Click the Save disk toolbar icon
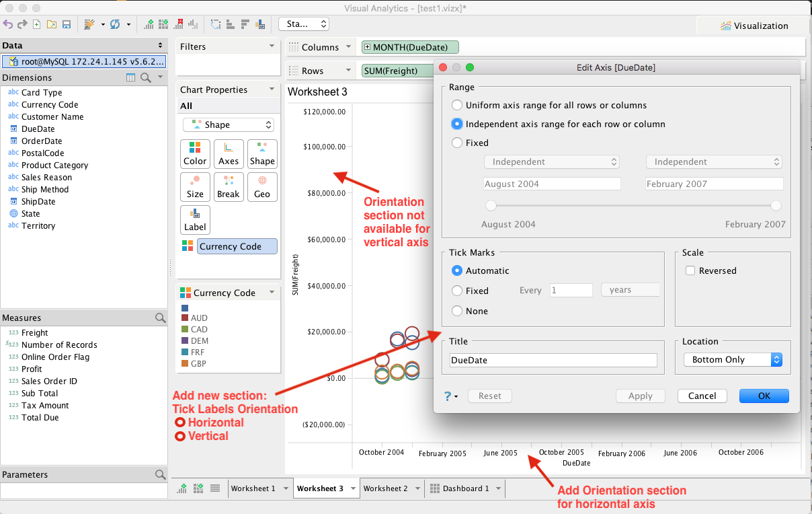 (67, 24)
